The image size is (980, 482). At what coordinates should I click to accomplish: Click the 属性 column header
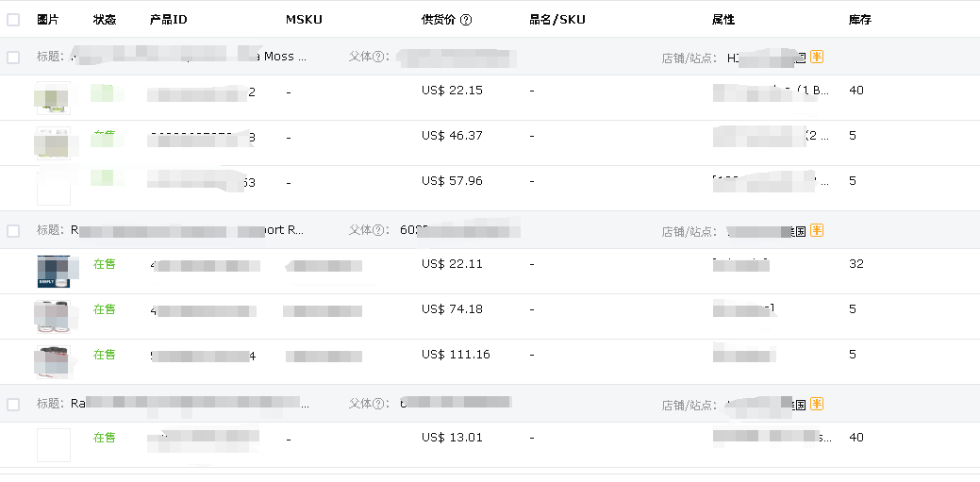pyautogui.click(x=723, y=20)
